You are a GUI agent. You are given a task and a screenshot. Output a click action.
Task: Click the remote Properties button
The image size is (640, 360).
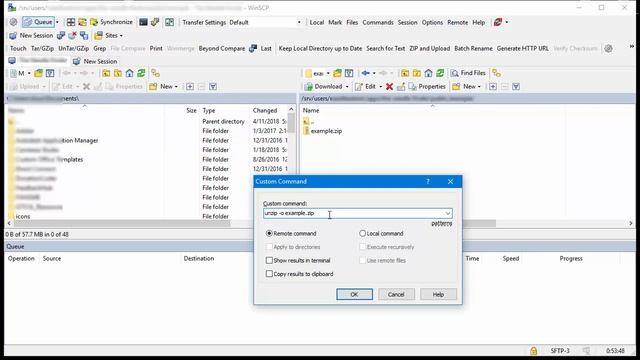point(427,87)
